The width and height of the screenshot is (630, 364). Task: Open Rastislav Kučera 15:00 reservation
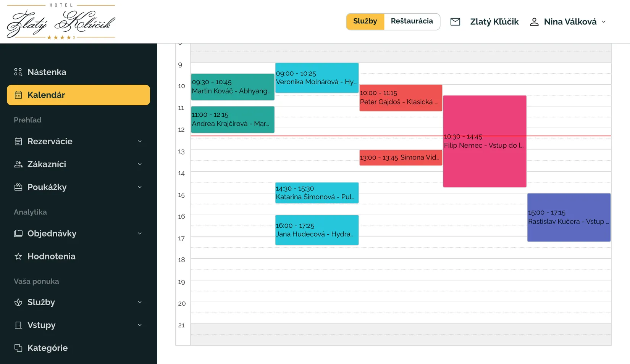(x=569, y=217)
